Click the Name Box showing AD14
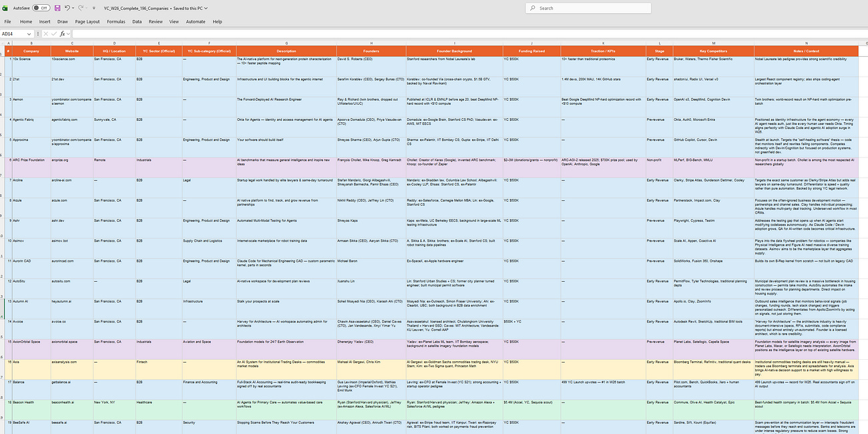Screen dimensions: 868x434 pos(13,33)
